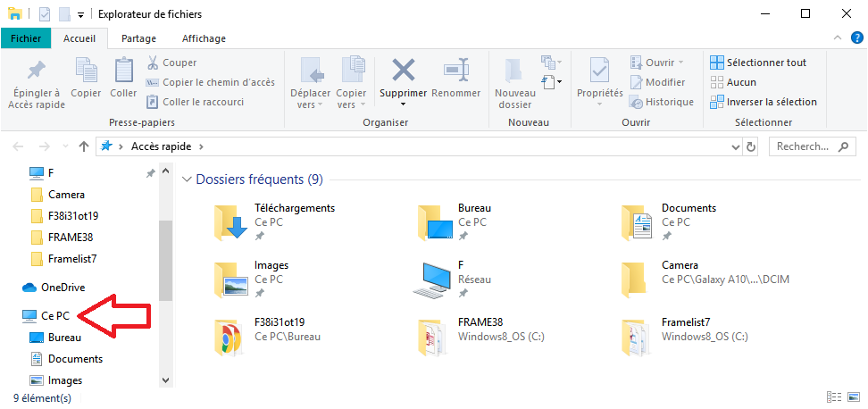Select the Téléchargements folder icon
The width and height of the screenshot is (868, 409).
(230, 221)
